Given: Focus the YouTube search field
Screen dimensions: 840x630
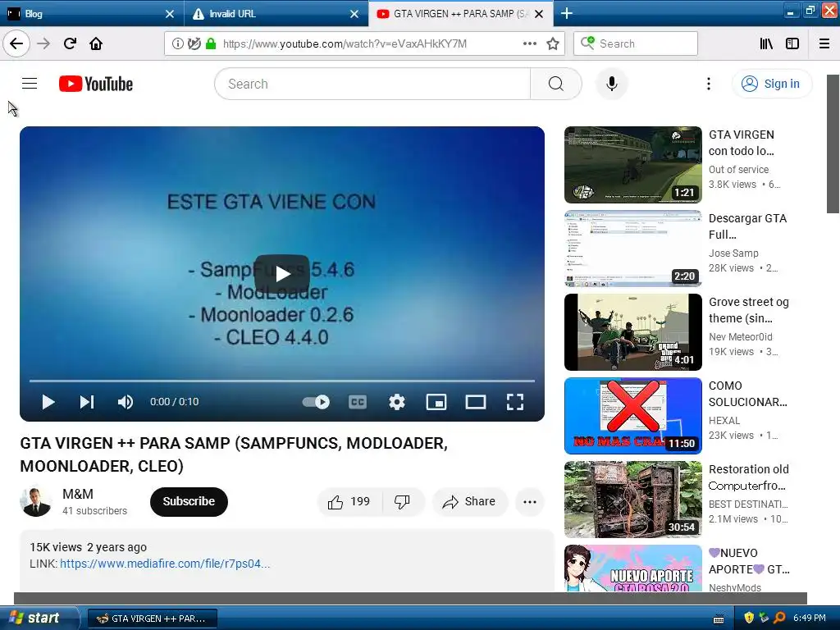Looking at the screenshot, I should click(x=372, y=84).
